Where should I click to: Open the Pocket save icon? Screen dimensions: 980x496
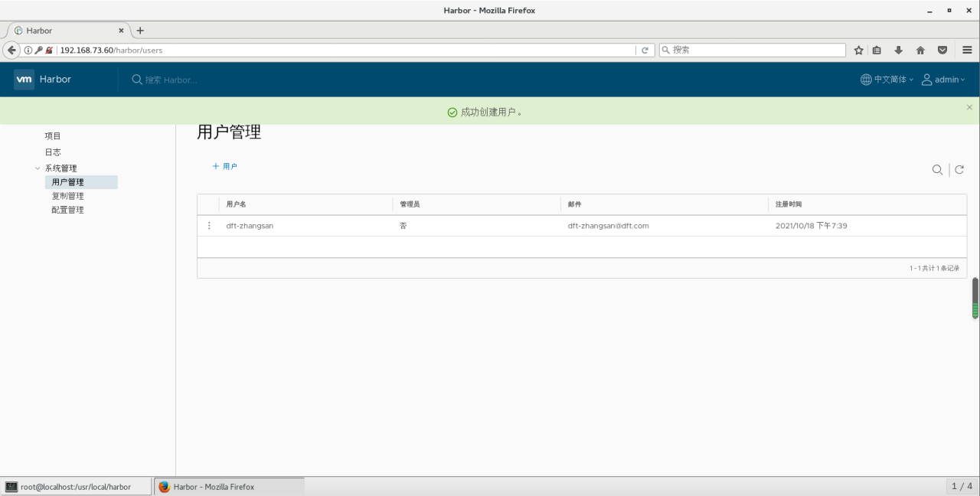tap(942, 50)
